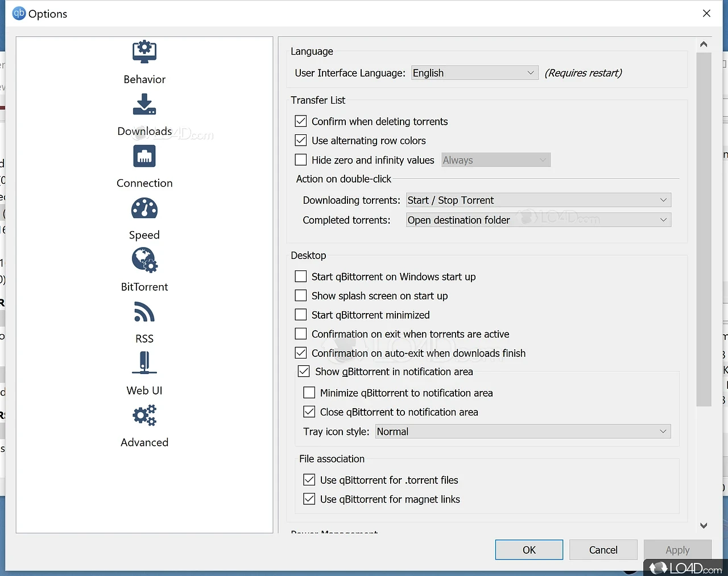Switch to the BitTorrent tab label

pyautogui.click(x=144, y=287)
